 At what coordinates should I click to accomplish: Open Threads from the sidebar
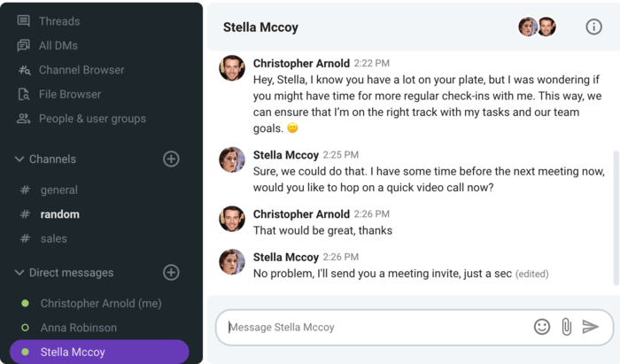click(x=58, y=21)
